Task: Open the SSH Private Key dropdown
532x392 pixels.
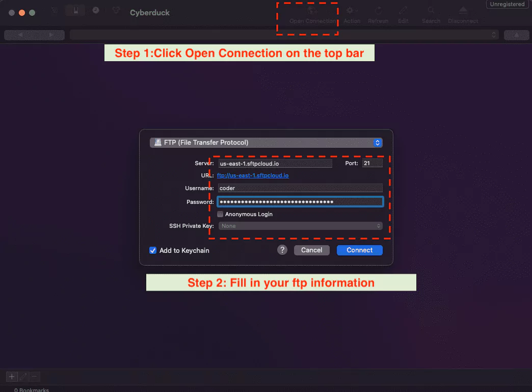Action: (x=300, y=226)
